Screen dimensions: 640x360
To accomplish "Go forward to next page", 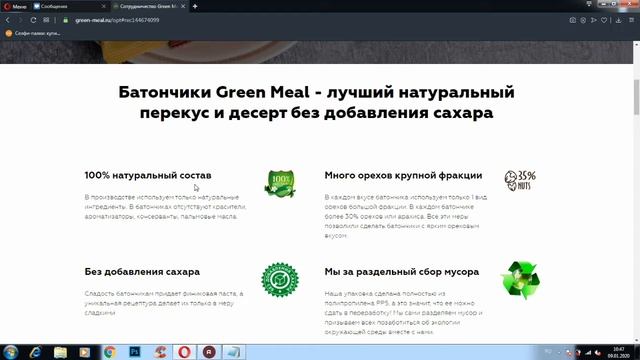I will [x=20, y=20].
